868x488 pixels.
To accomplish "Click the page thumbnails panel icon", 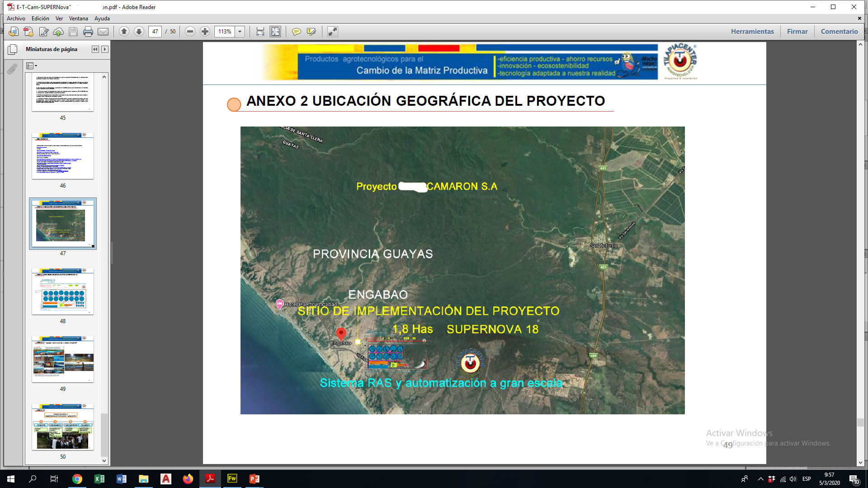I will (x=13, y=50).
